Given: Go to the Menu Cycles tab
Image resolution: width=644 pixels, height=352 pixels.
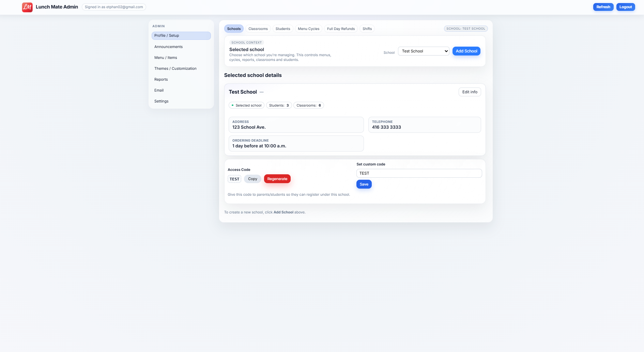Looking at the screenshot, I should click(x=308, y=29).
